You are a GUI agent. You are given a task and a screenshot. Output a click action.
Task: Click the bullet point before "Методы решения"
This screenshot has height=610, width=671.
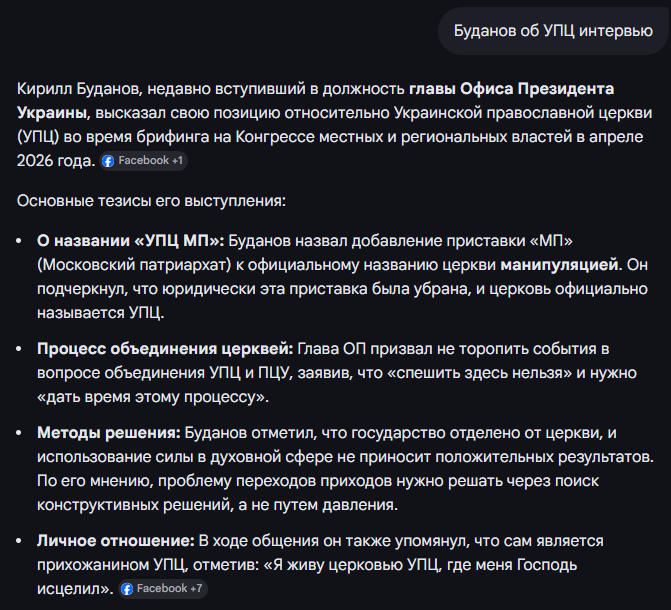22,433
